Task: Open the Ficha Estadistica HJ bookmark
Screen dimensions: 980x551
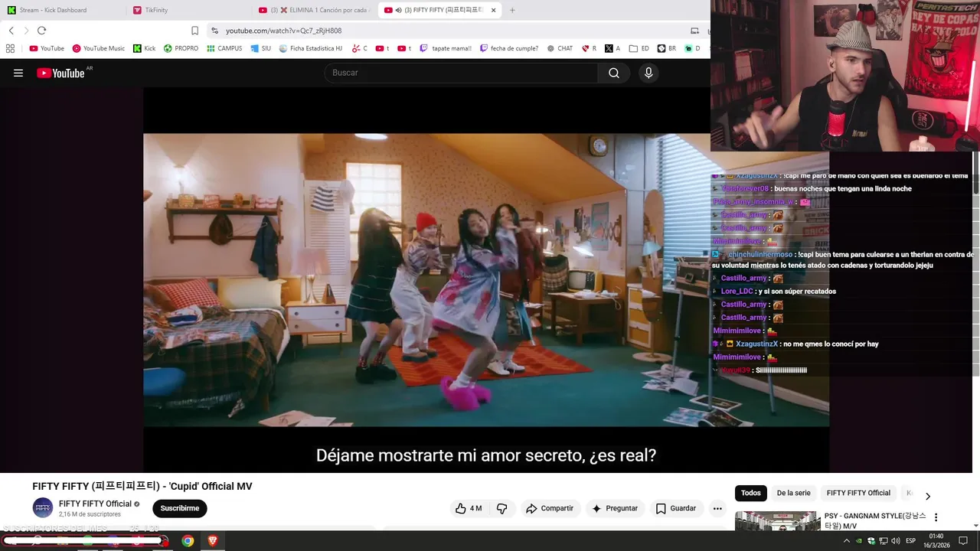Action: coord(311,48)
